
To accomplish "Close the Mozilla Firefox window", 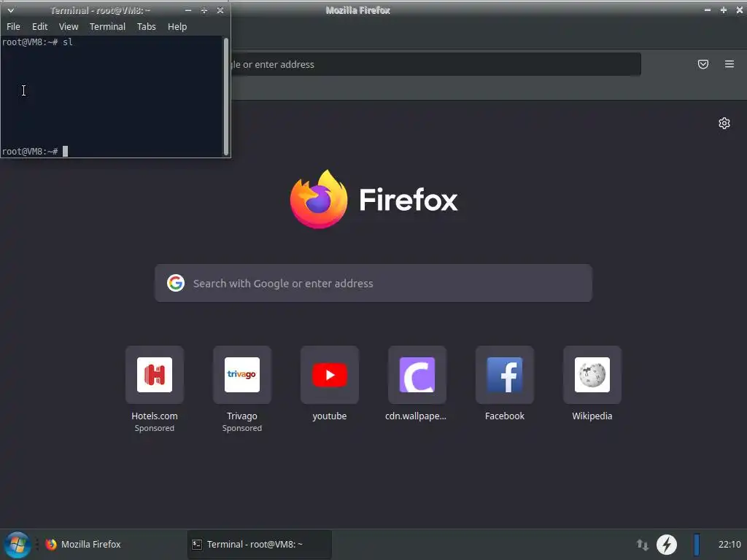I will 740,10.
